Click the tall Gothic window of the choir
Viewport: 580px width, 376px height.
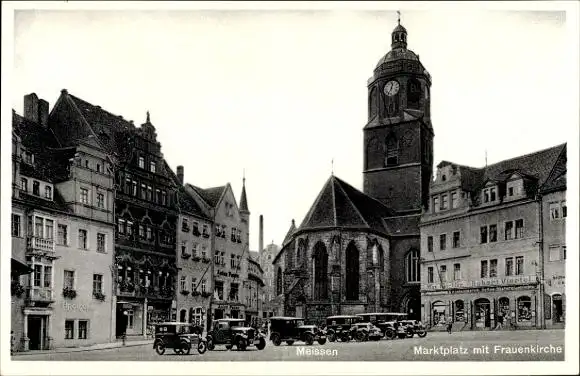(352, 271)
